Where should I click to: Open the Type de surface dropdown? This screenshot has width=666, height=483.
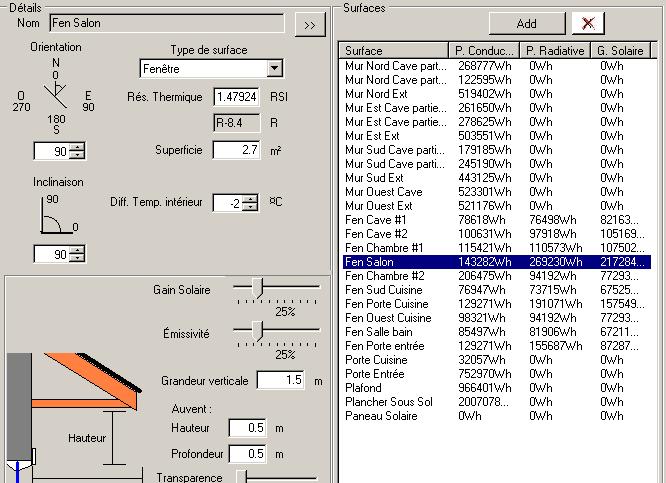(x=275, y=69)
